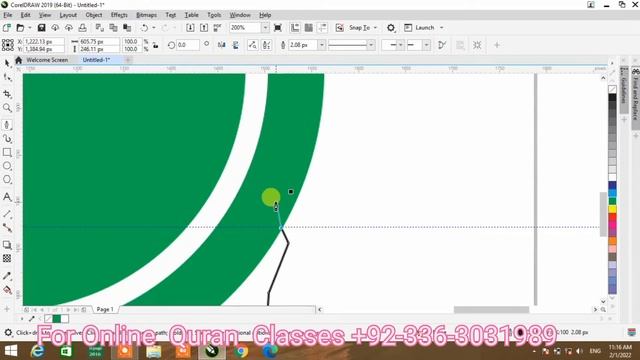This screenshot has height=360, width=640.
Task: Toggle Show Guidelines button
Action: (322, 28)
